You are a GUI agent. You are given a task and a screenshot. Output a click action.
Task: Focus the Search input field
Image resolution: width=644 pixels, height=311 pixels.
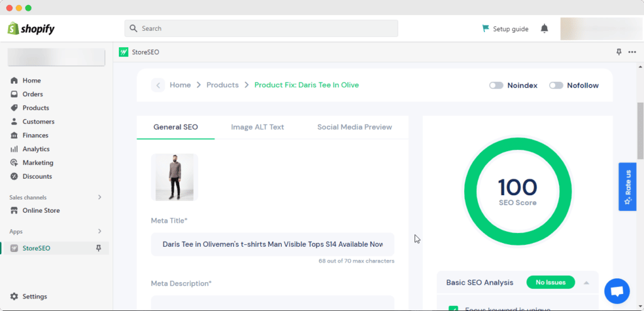point(261,28)
